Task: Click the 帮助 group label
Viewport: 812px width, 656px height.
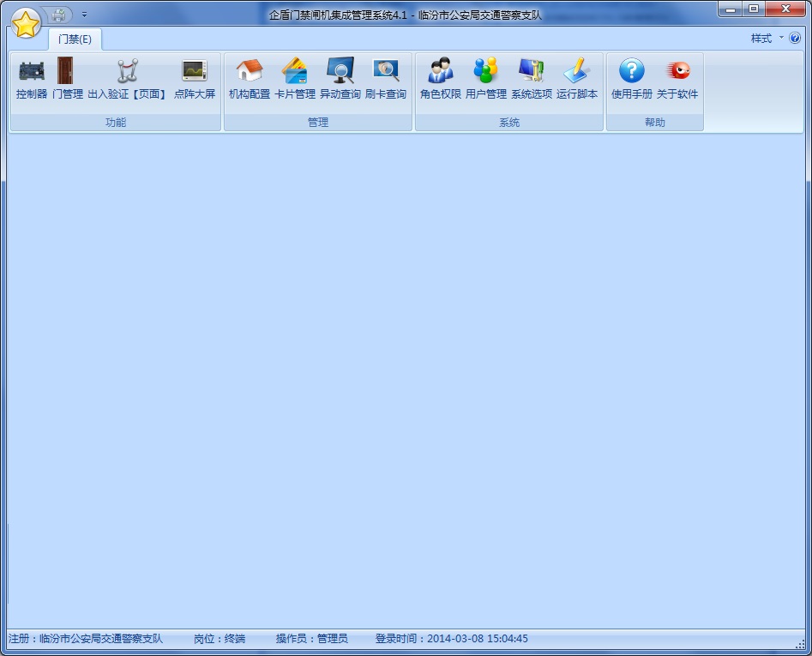Action: [x=655, y=122]
